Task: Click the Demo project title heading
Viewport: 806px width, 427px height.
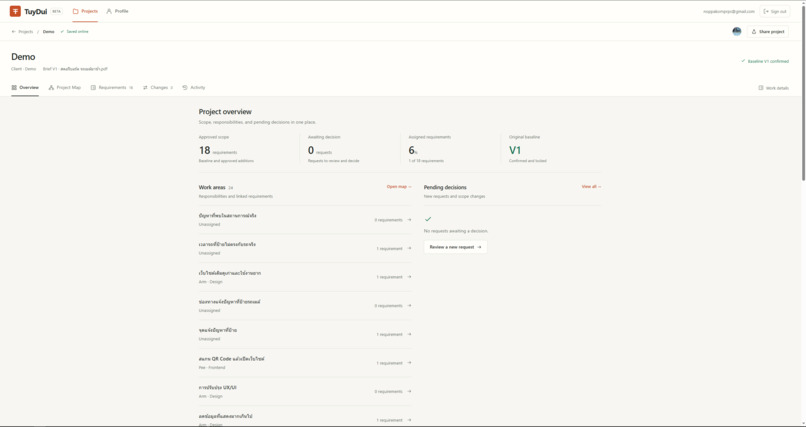Action: point(23,57)
